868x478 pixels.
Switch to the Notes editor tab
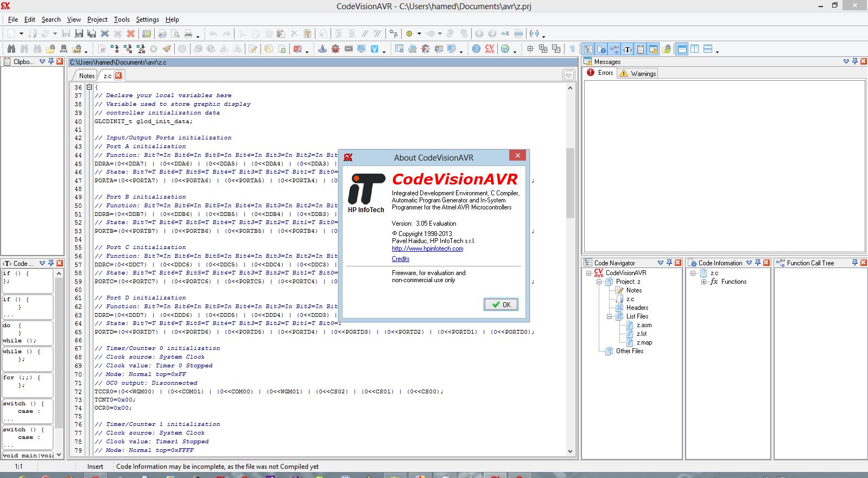pos(86,76)
